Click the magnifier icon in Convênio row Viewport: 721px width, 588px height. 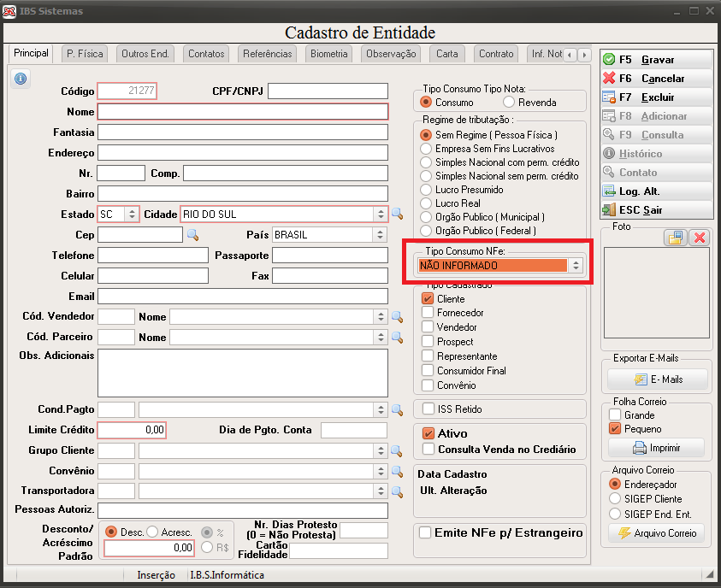[x=398, y=471]
